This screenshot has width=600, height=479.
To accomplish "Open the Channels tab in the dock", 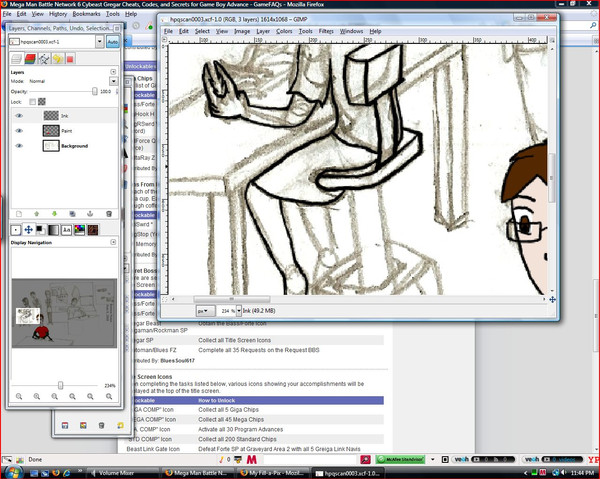I will (29, 58).
